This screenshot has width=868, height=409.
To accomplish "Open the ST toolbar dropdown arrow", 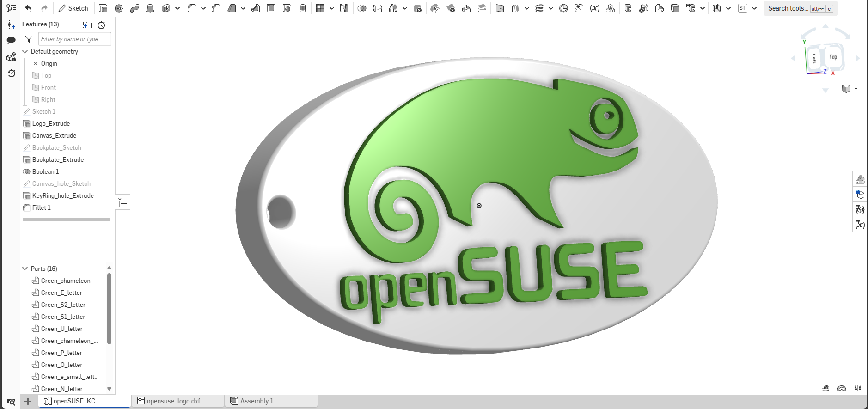I will (x=754, y=8).
